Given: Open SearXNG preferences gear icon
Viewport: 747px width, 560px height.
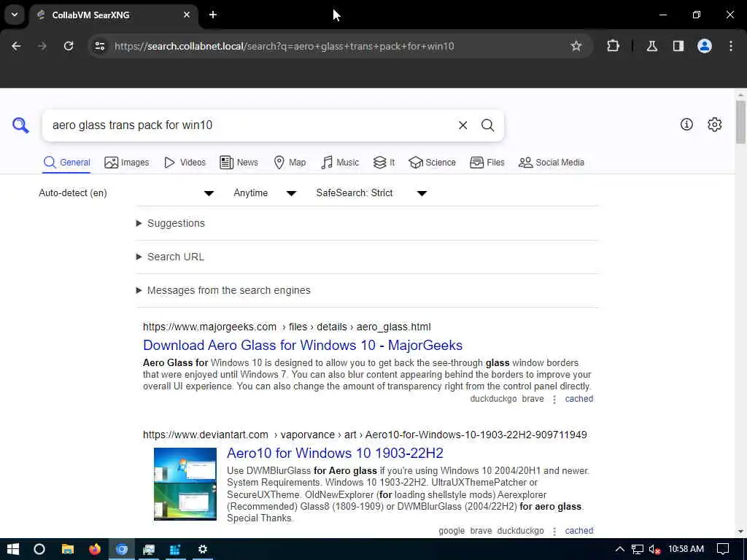Looking at the screenshot, I should 714,125.
